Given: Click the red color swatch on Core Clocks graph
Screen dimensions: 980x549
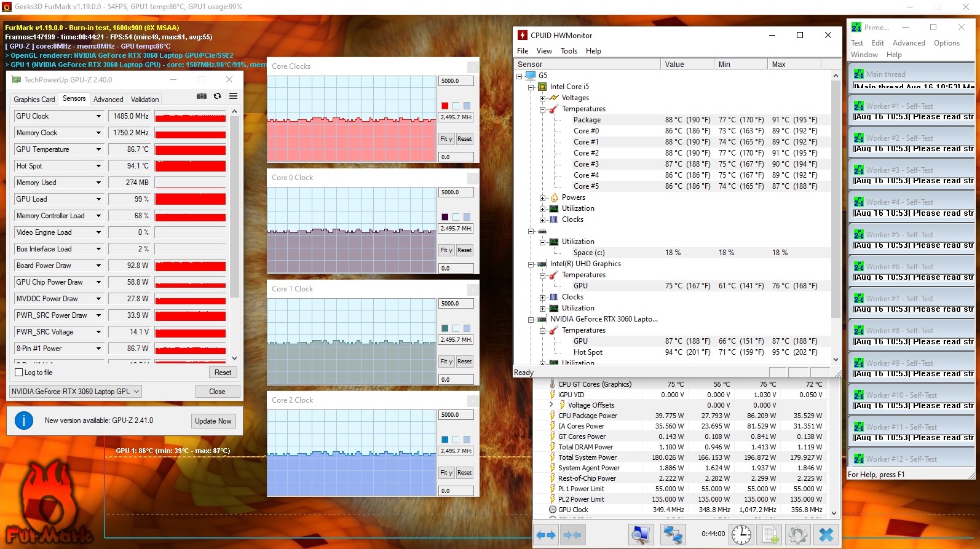Looking at the screenshot, I should coord(445,106).
